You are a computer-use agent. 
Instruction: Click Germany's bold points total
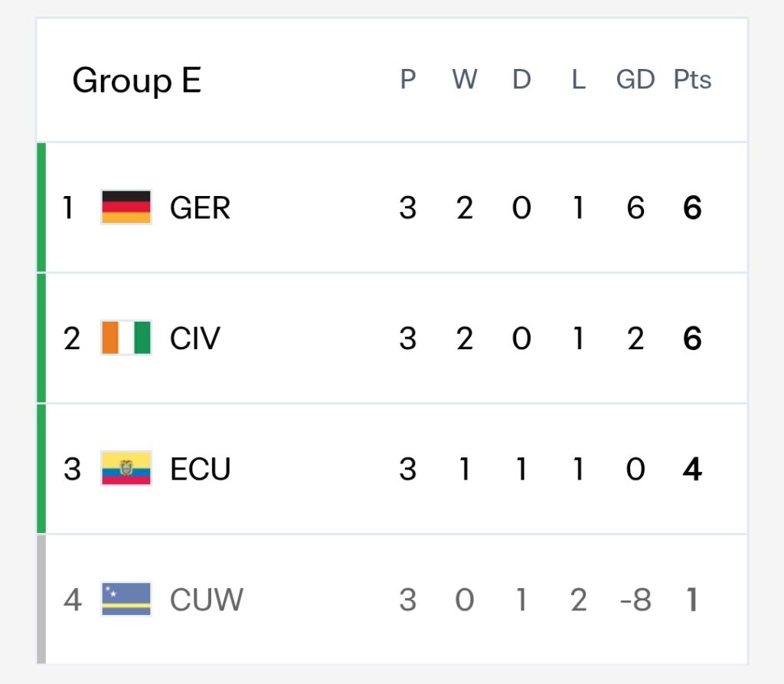[x=692, y=208]
